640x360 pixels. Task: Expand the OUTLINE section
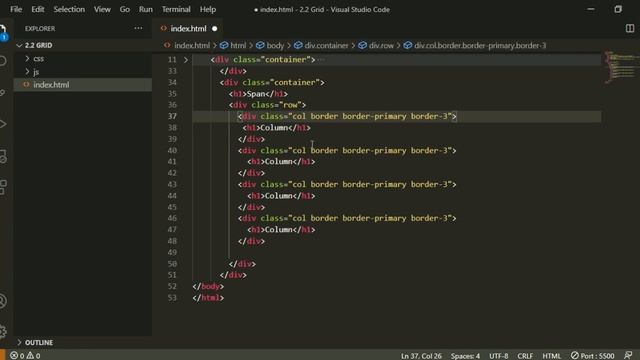click(39, 342)
